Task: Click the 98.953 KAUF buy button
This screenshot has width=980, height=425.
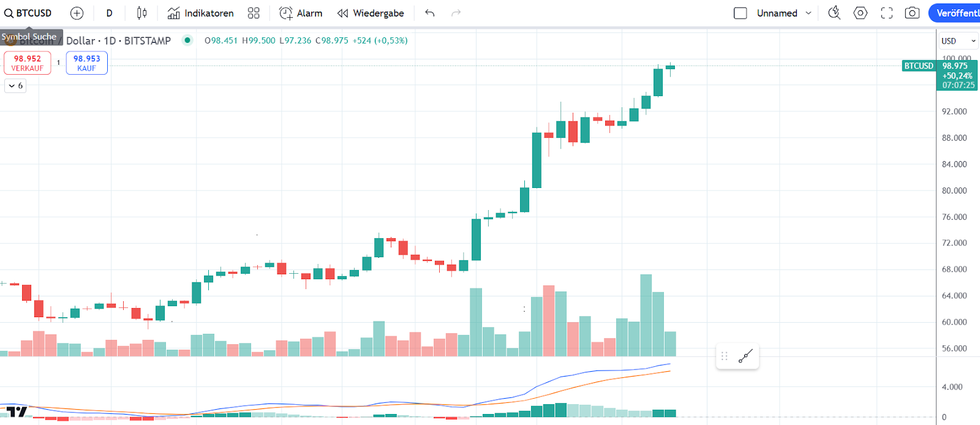Action: [87, 63]
